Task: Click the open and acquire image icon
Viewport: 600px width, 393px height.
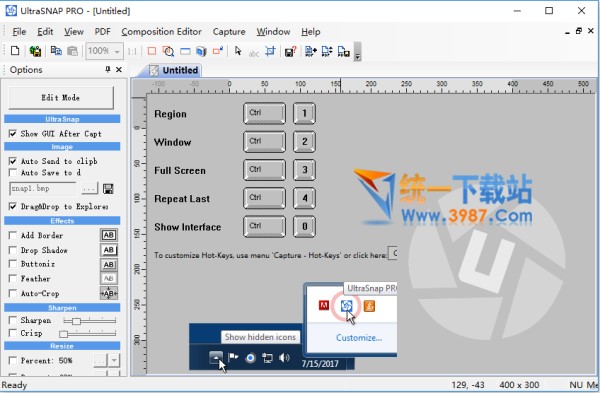Action: [x=35, y=51]
